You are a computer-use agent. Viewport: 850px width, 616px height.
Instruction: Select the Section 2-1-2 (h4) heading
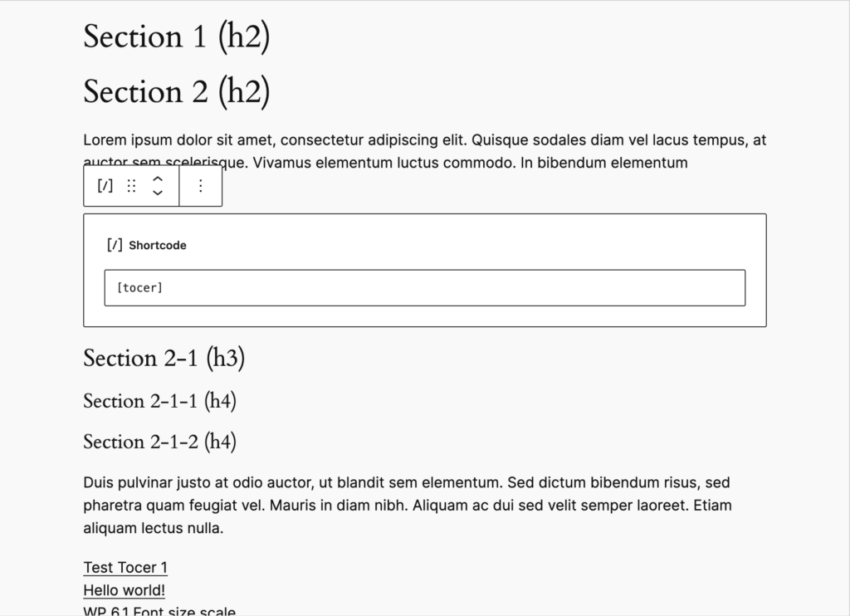pos(160,442)
